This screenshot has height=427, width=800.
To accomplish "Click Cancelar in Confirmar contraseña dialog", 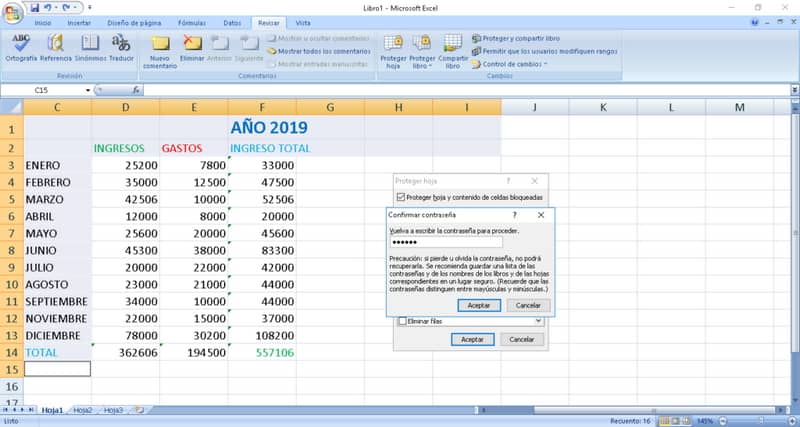I will 528,306.
